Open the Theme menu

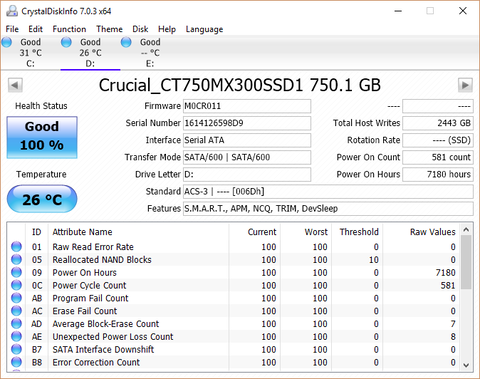(109, 29)
